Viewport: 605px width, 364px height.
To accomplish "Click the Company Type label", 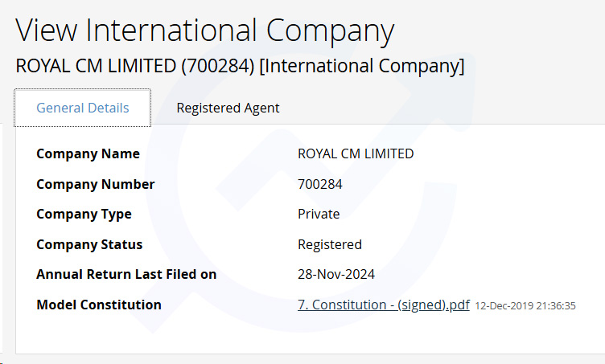I will [x=84, y=215].
